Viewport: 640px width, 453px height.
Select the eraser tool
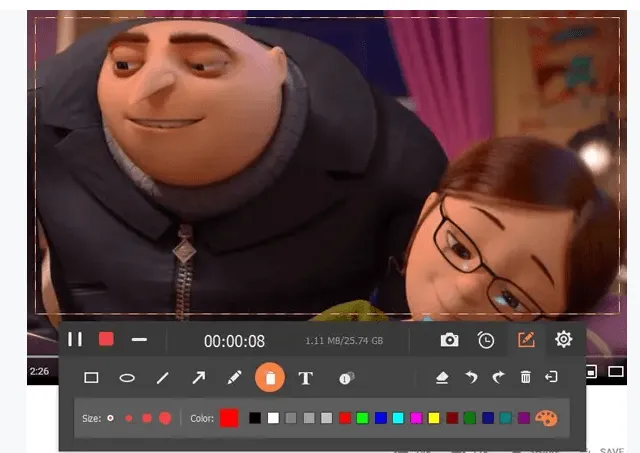(x=442, y=378)
